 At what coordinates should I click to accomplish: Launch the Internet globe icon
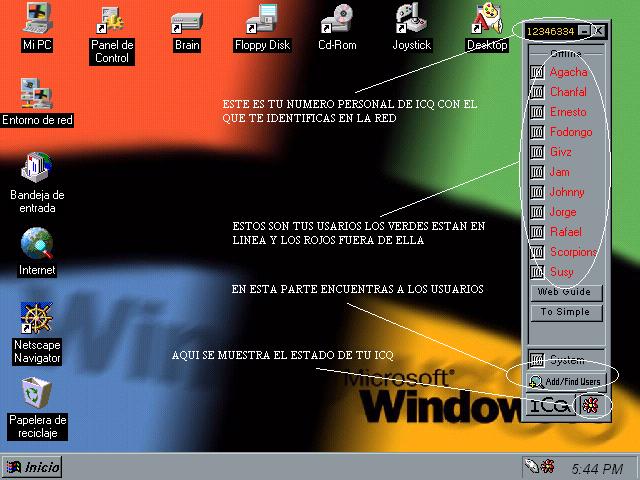(37, 243)
